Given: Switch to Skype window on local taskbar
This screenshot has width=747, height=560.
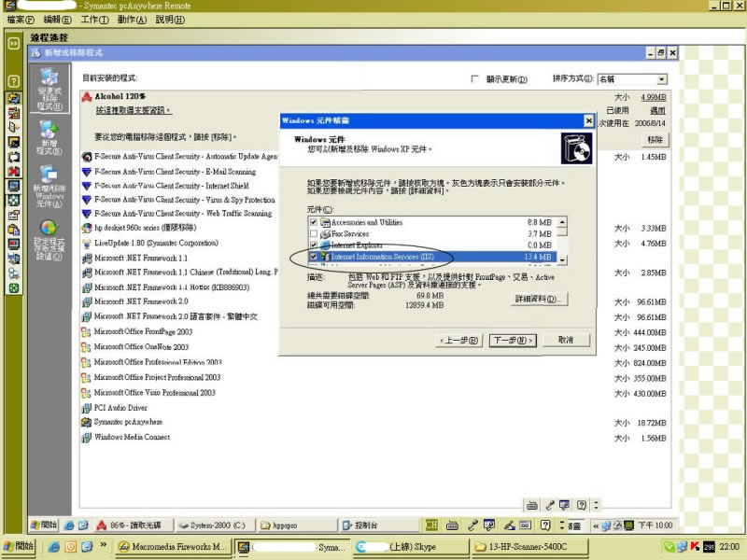Looking at the screenshot, I should [x=410, y=547].
